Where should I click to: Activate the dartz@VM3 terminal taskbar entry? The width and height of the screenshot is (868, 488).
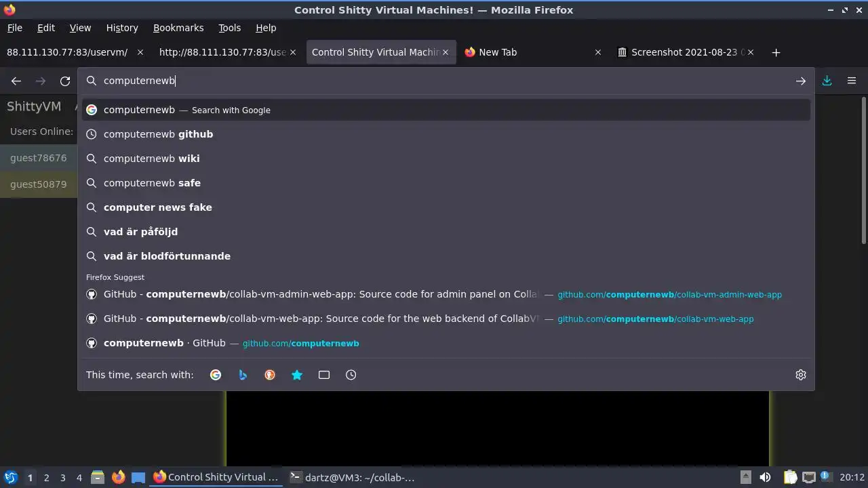click(353, 477)
